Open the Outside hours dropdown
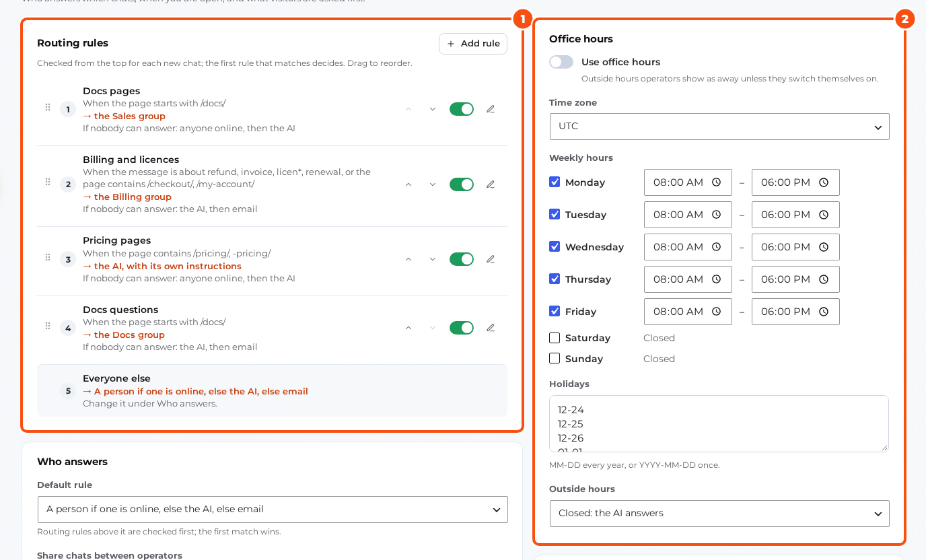Screen dimensions: 926x560 click(x=719, y=514)
